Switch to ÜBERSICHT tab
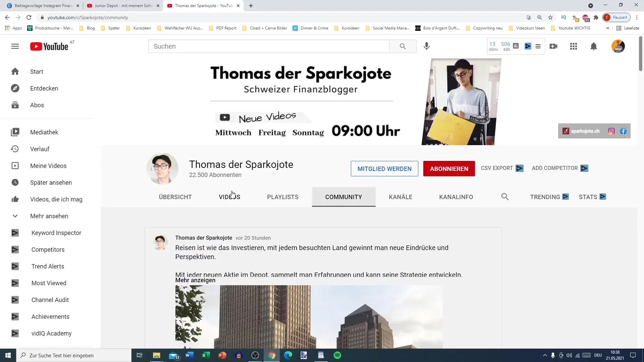Viewport: 644px width, 362px height. pyautogui.click(x=175, y=197)
